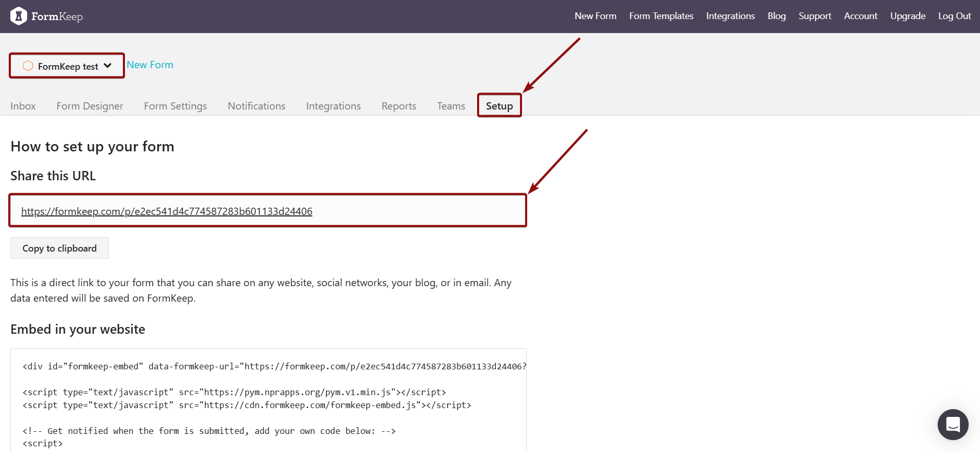Click the formkeep.com share URL link

167,211
